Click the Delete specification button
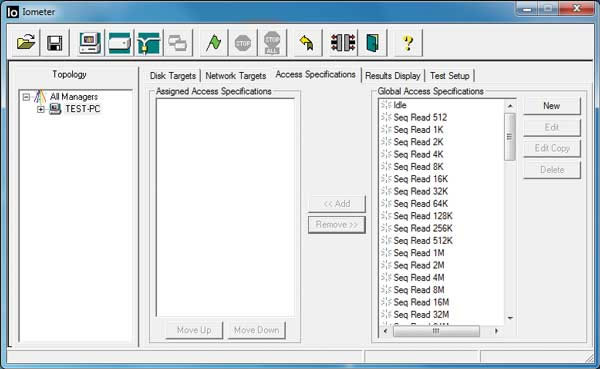Image resolution: width=600 pixels, height=369 pixels. point(552,170)
